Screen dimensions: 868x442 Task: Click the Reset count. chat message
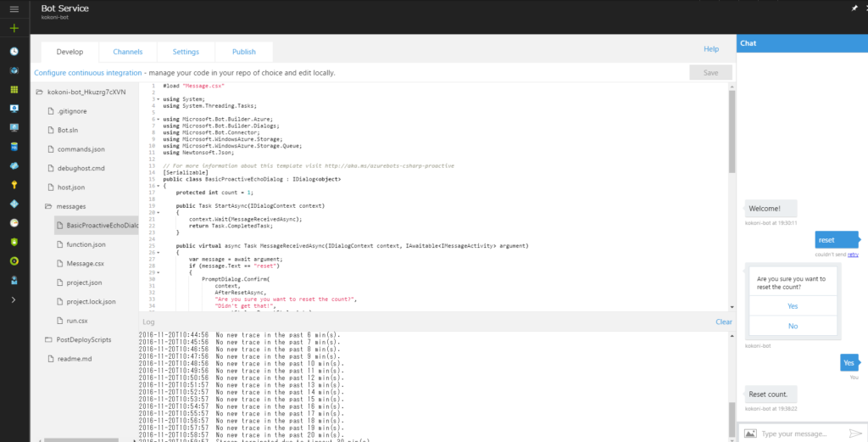[771, 394]
